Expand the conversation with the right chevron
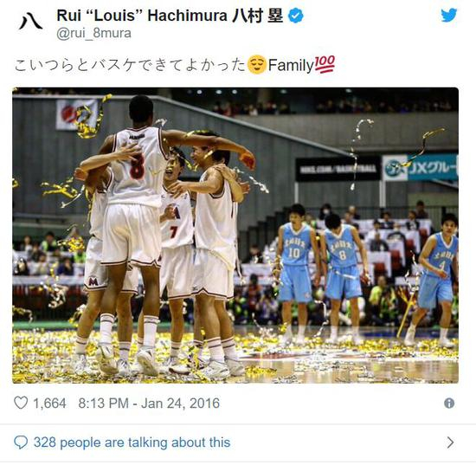The height and width of the screenshot is (465, 476). [451, 442]
